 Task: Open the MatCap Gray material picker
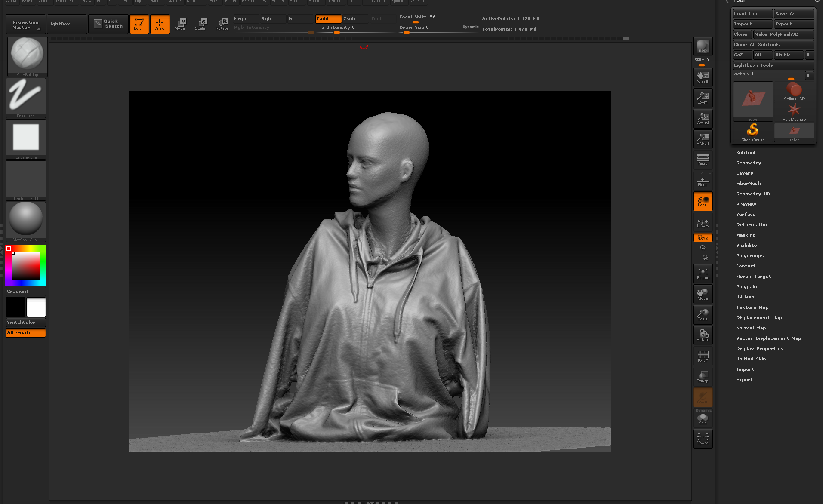point(26,221)
